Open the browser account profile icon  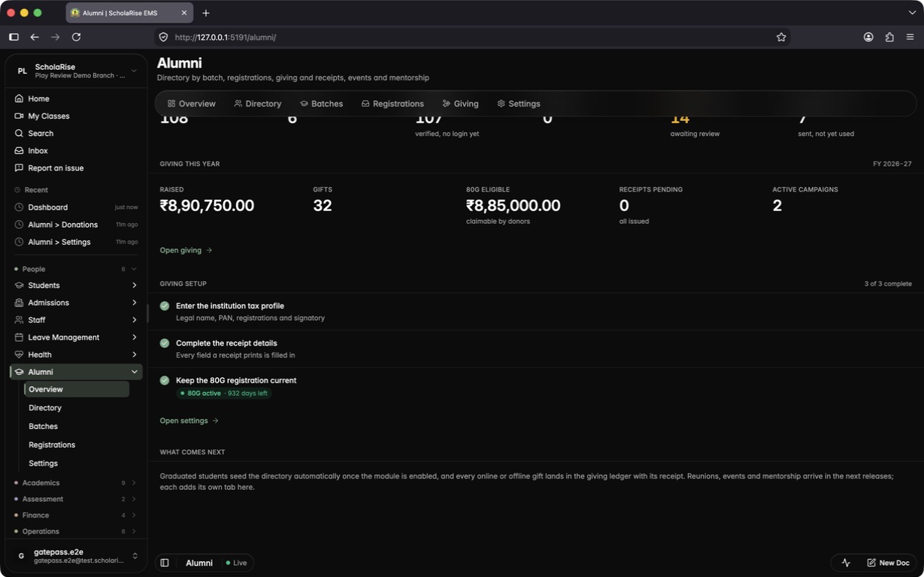[868, 37]
